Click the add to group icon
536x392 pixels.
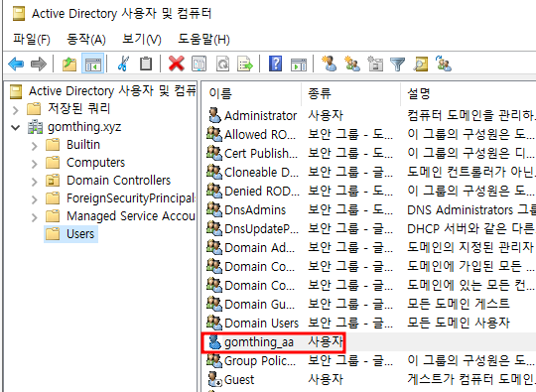click(x=444, y=64)
